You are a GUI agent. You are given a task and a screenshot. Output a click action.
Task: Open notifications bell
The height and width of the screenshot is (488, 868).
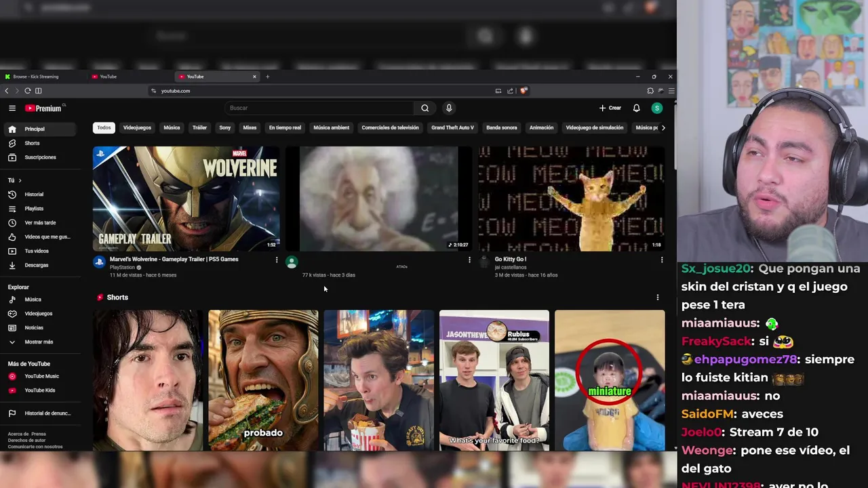pos(636,108)
